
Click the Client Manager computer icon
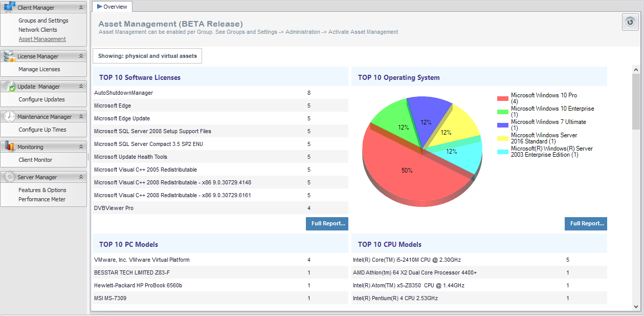(x=9, y=7)
